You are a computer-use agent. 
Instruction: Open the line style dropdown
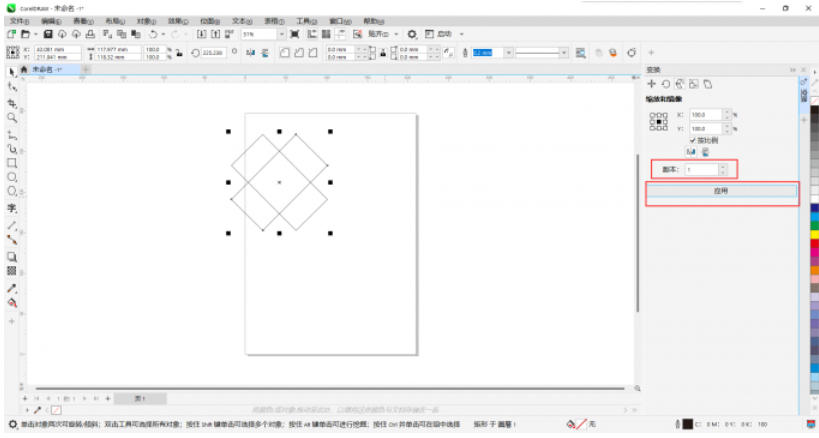click(564, 52)
